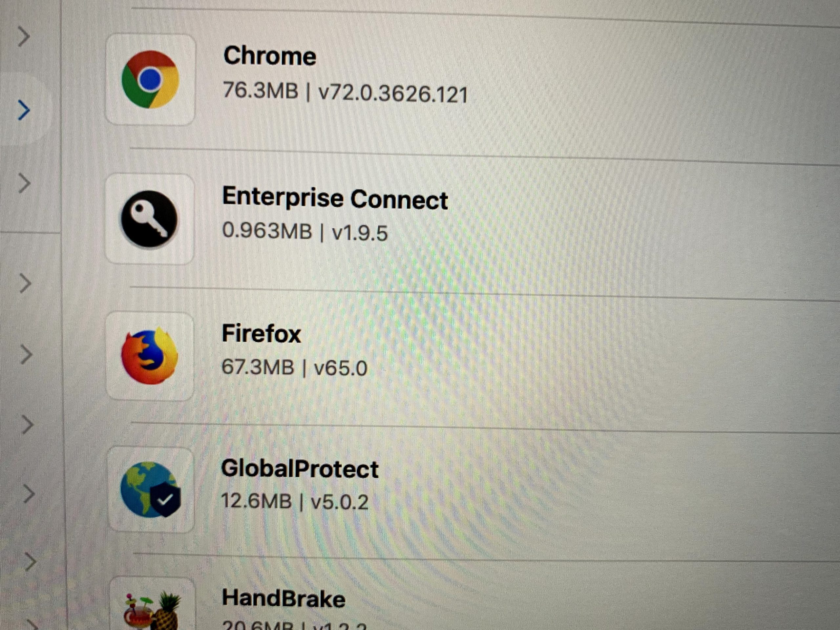Click the Chrome app icon

[x=150, y=79]
